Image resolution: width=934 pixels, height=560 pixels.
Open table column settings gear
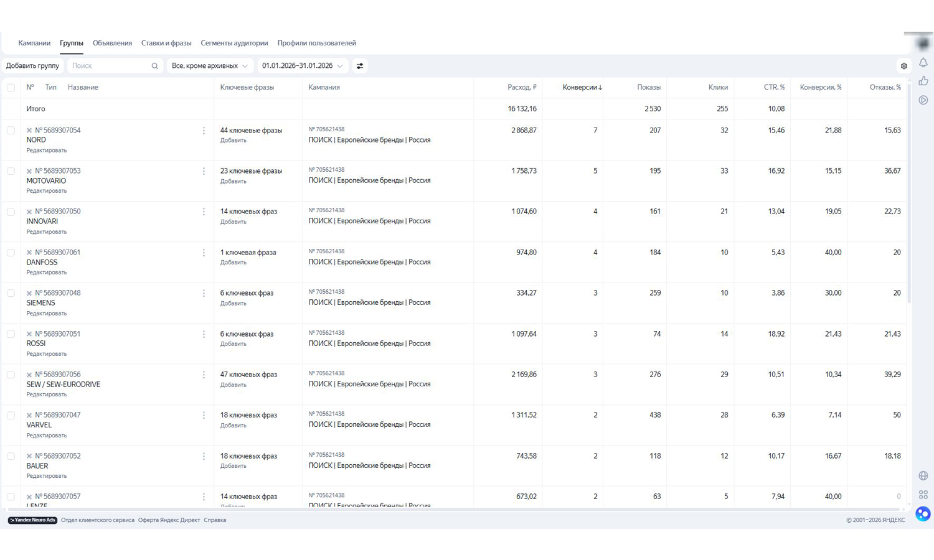904,66
